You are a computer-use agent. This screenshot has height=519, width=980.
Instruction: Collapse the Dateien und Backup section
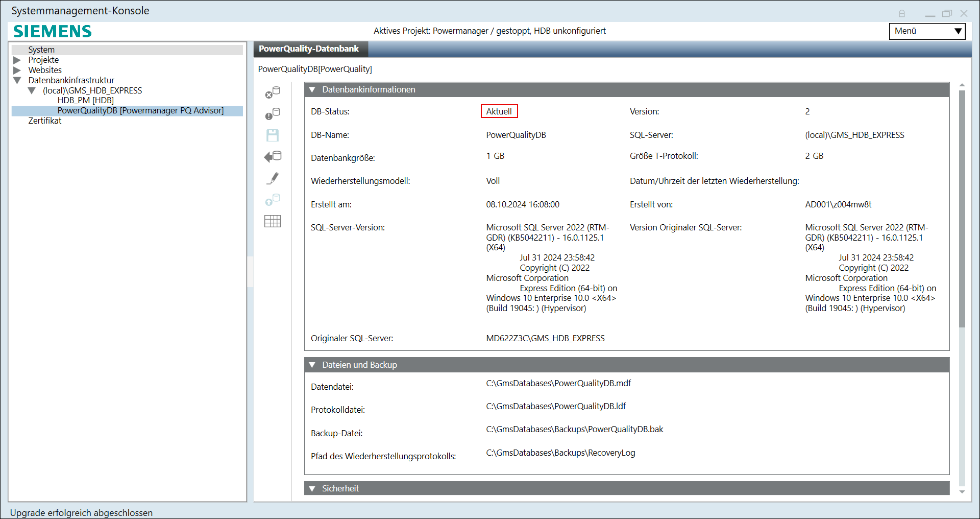pos(312,365)
